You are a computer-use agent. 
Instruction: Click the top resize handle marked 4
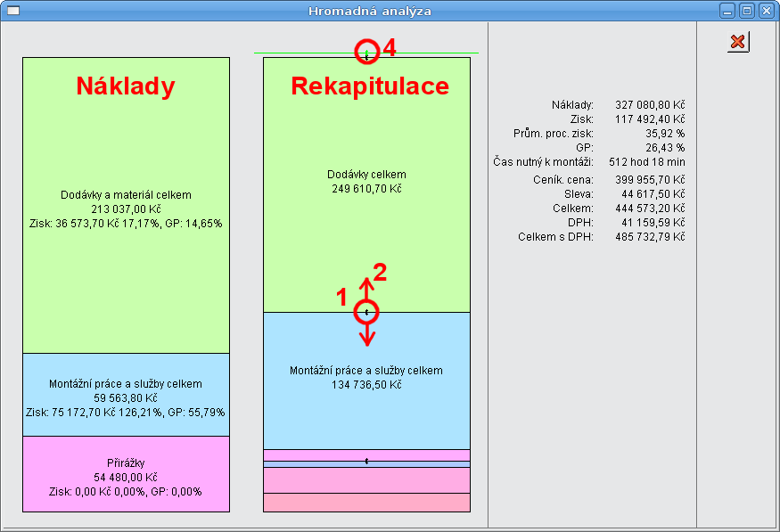366,52
